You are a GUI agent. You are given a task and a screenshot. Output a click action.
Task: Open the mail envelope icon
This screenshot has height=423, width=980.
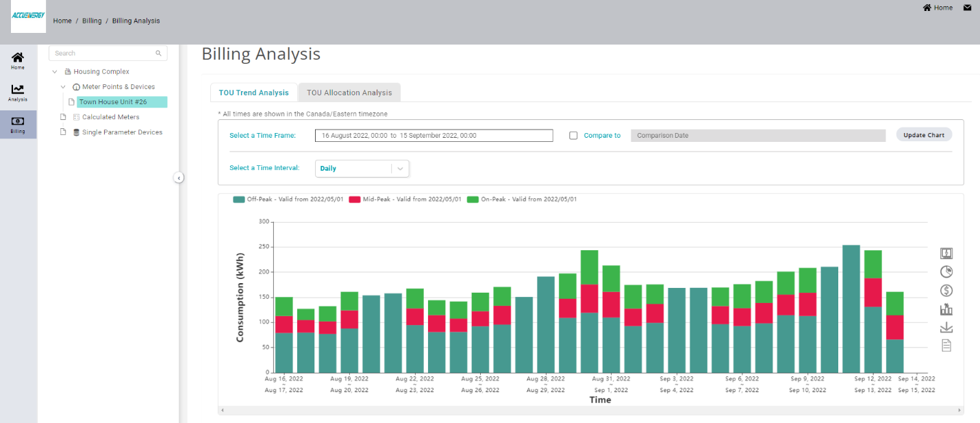[x=967, y=8]
